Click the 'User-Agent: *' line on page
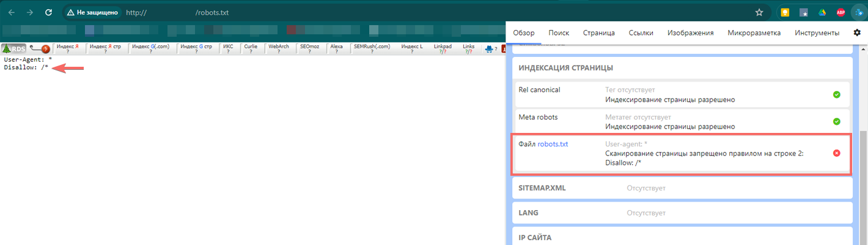868x245 pixels. 28,59
